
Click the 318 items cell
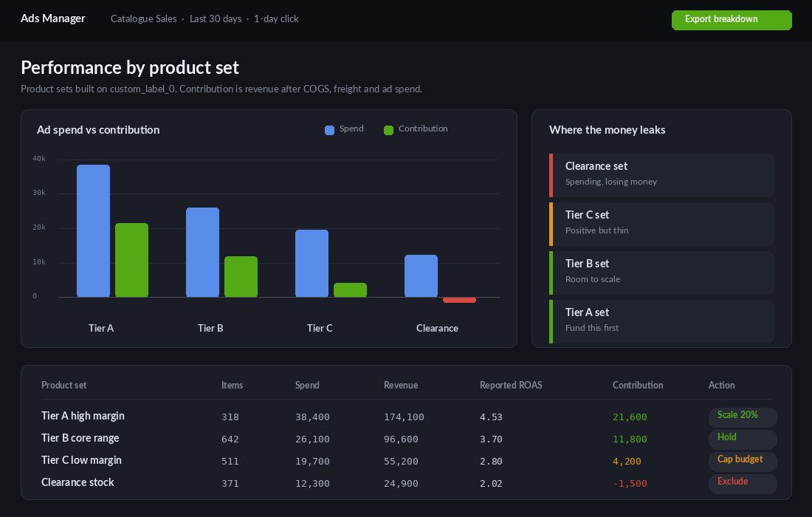[x=230, y=417]
